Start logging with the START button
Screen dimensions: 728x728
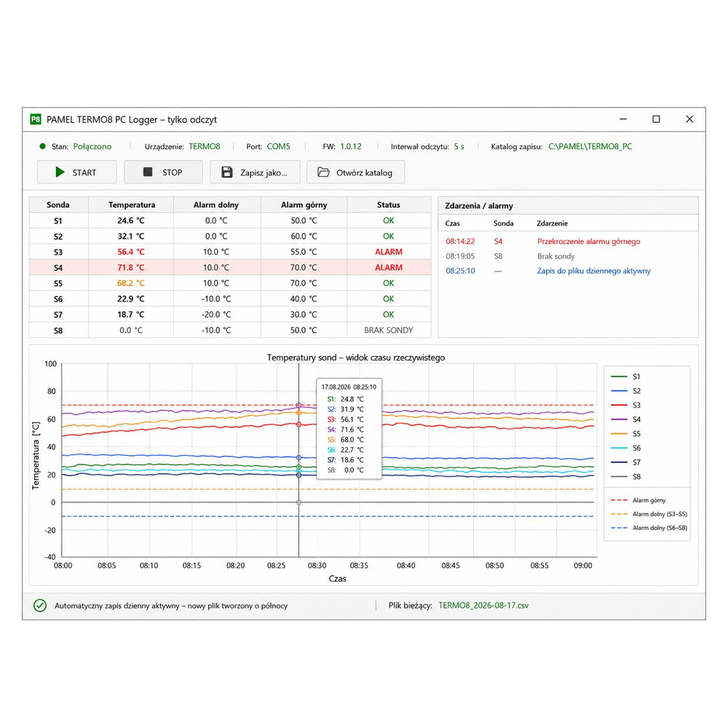[76, 173]
